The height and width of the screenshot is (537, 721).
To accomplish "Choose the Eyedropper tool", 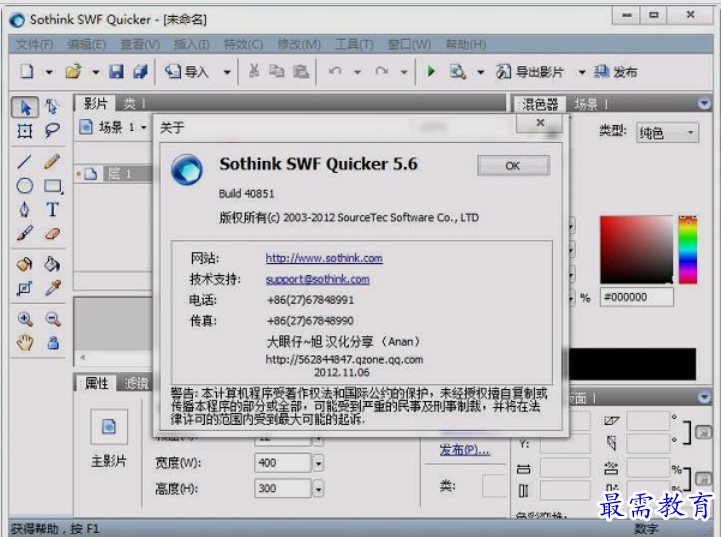I will tap(52, 288).
